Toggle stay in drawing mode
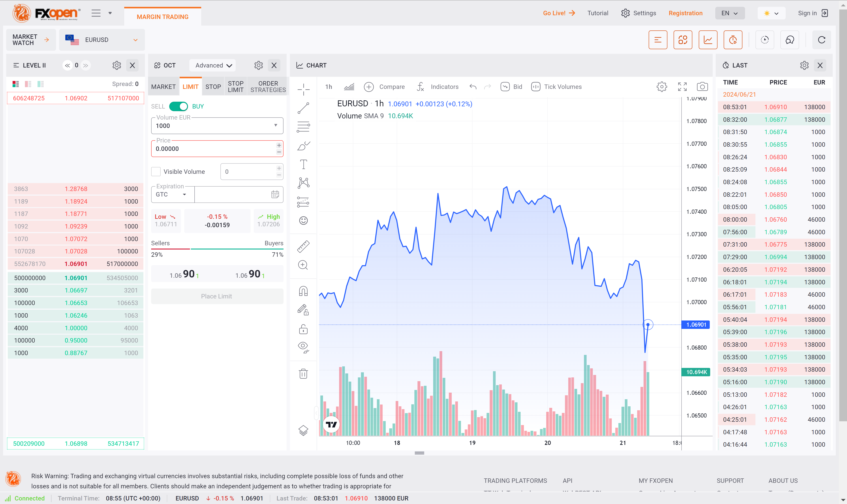Screen dimensions: 847x504 tap(303, 310)
